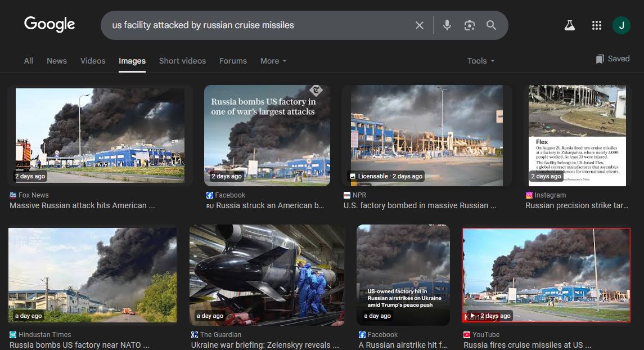View Saved items

tap(613, 59)
